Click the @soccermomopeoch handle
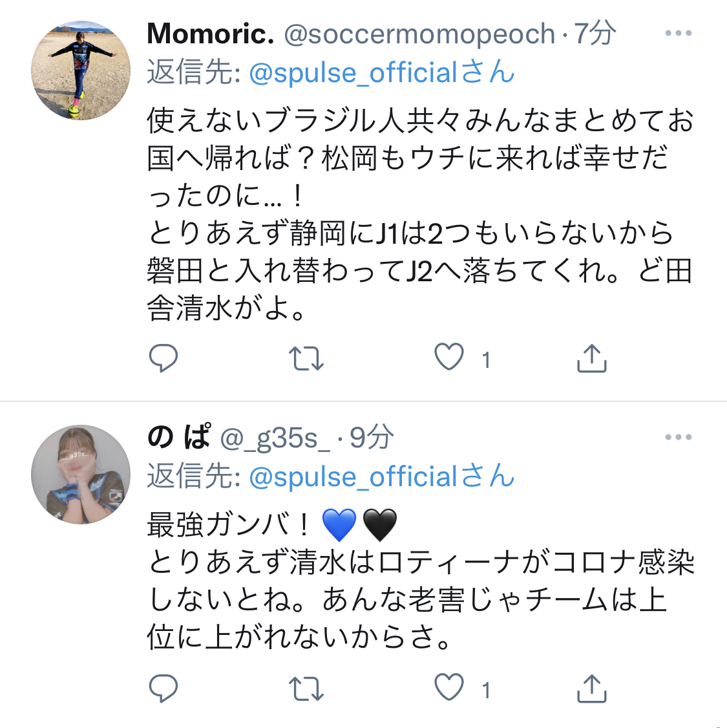Viewport: 727px width, 728px height. coord(419,34)
